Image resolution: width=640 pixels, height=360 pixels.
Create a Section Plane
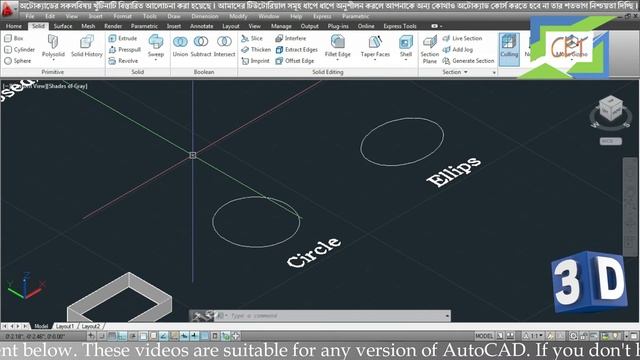(429, 49)
